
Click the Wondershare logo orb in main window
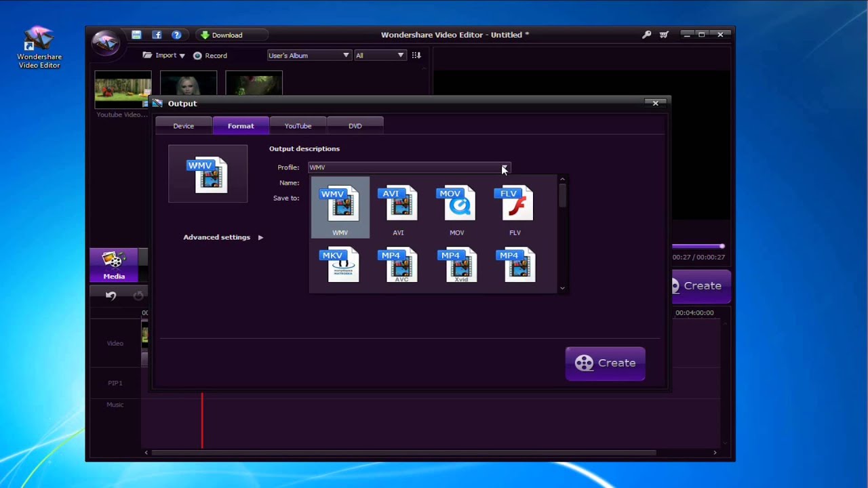[x=105, y=41]
